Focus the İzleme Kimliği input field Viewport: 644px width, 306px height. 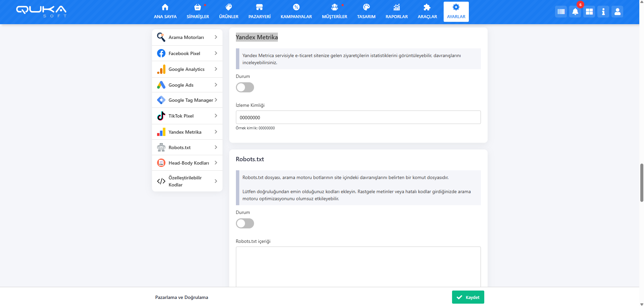[358, 117]
